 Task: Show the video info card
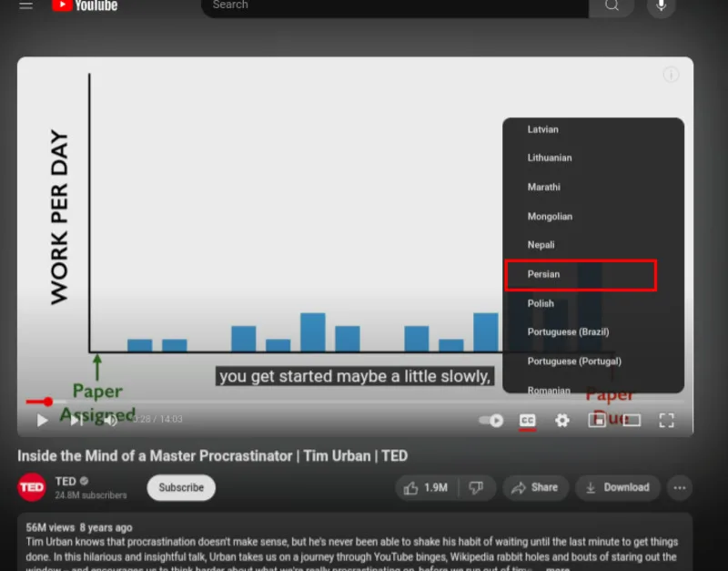[x=671, y=75]
